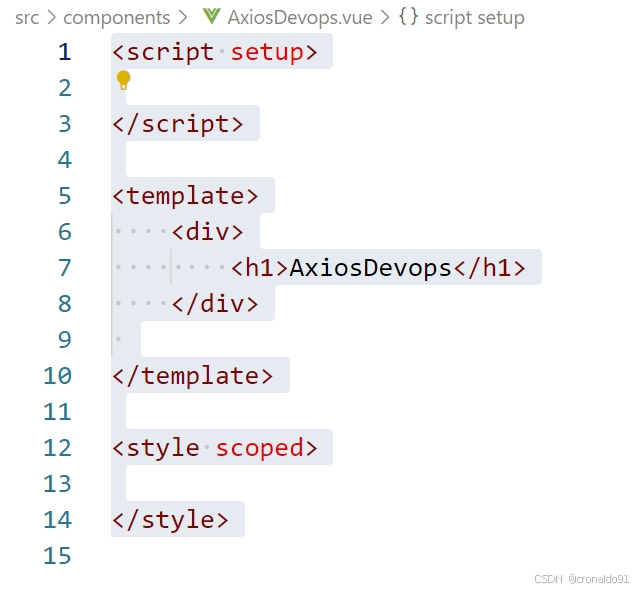Click the 'AxiosDevops' heading text on line 7

coord(370,268)
